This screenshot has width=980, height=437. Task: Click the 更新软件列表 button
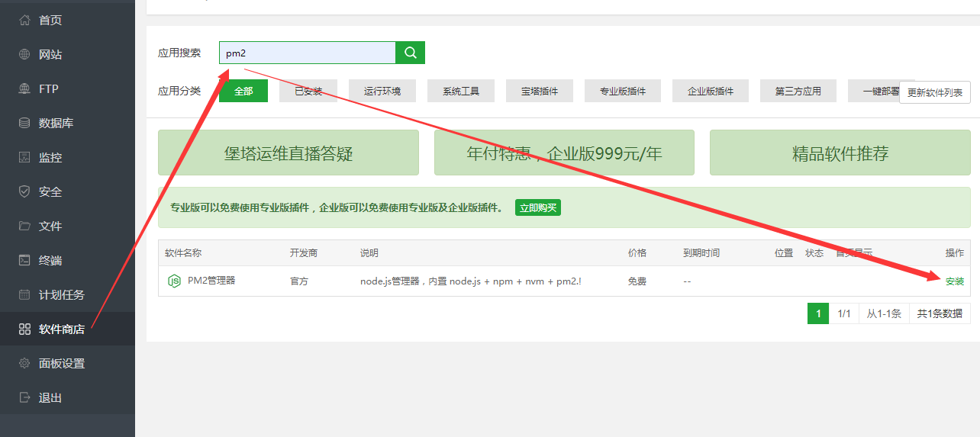(x=934, y=92)
